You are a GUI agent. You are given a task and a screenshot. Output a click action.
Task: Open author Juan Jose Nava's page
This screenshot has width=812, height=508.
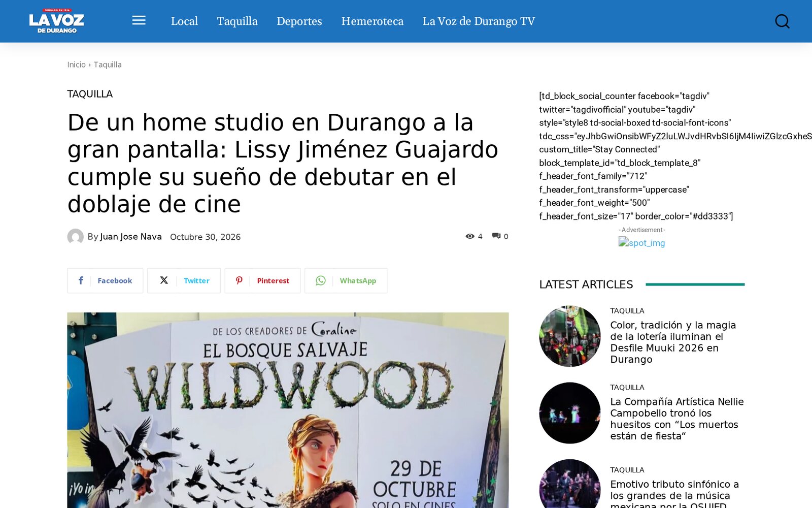click(x=130, y=237)
